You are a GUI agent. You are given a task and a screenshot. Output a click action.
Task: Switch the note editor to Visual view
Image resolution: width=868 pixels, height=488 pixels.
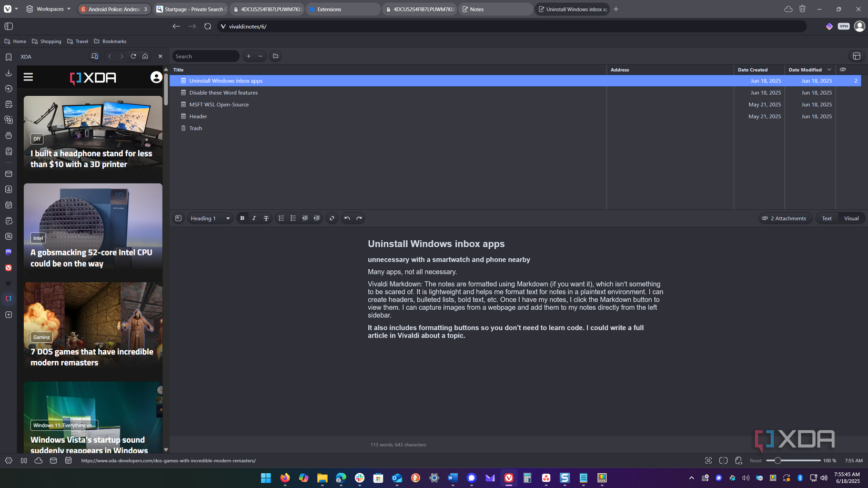851,218
